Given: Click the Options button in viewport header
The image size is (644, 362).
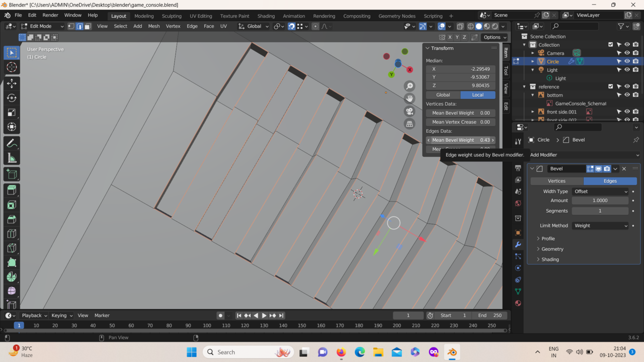Looking at the screenshot, I should point(495,37).
